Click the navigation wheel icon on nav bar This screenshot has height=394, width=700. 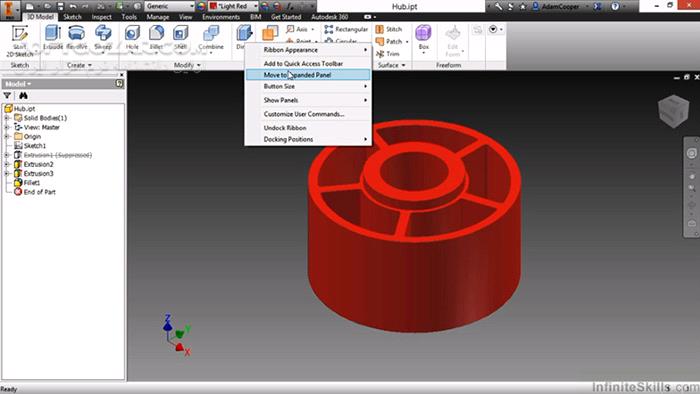coord(692,153)
